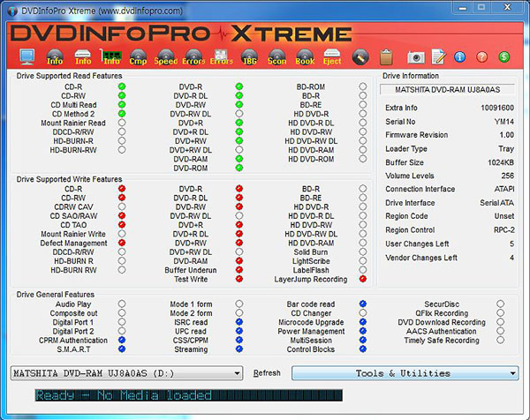530x420 pixels.
Task: Open the Speed test tool
Action: pyautogui.click(x=166, y=56)
